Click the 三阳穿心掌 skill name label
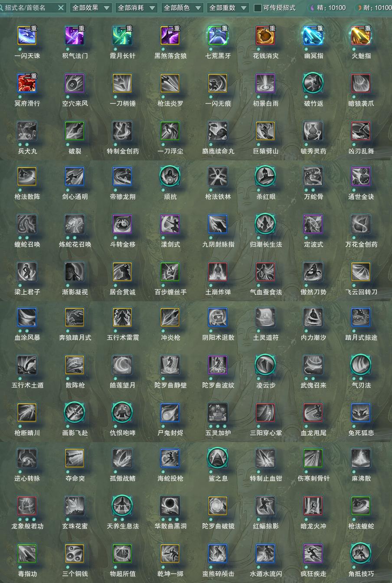This screenshot has height=583, width=392. click(x=266, y=433)
